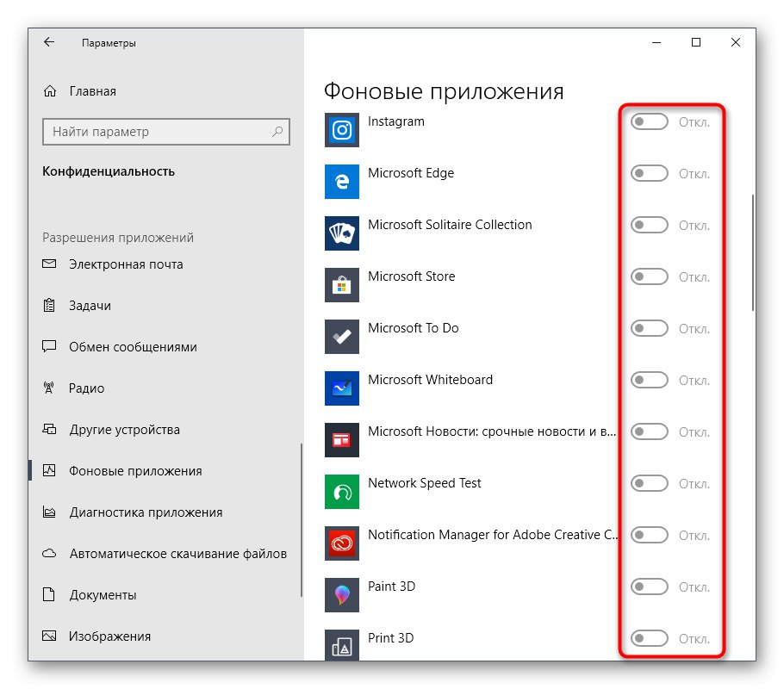This screenshot has height=689, width=784.
Task: Click the Microsoft Whiteboard icon
Action: point(341,388)
